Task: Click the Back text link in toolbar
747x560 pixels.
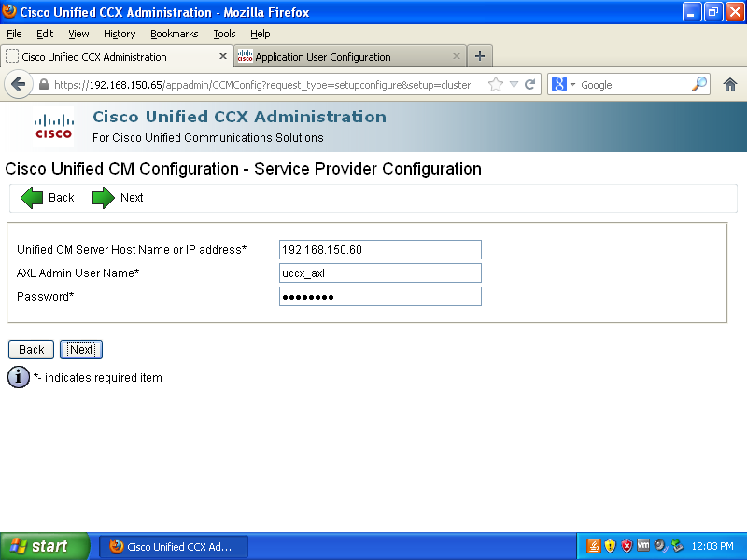Action: [x=62, y=198]
